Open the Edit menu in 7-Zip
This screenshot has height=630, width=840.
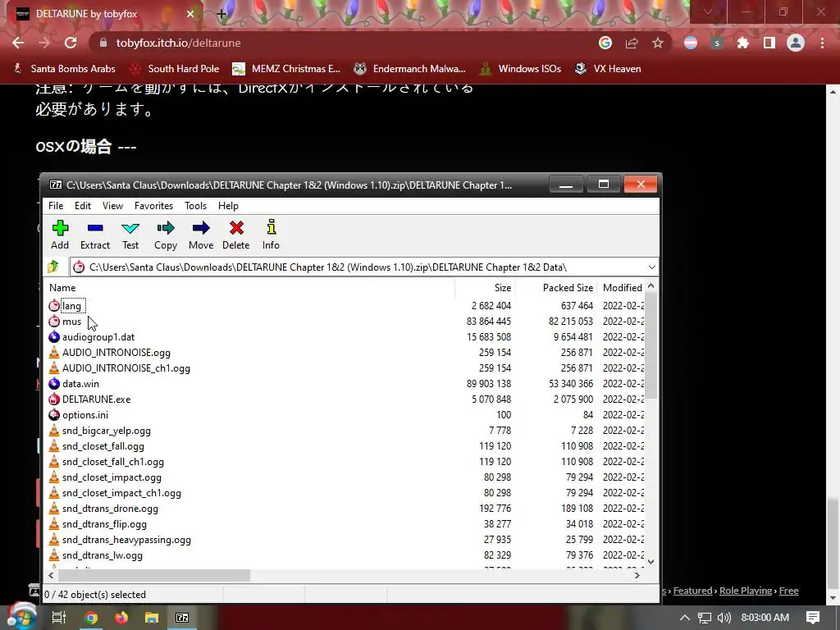(83, 206)
